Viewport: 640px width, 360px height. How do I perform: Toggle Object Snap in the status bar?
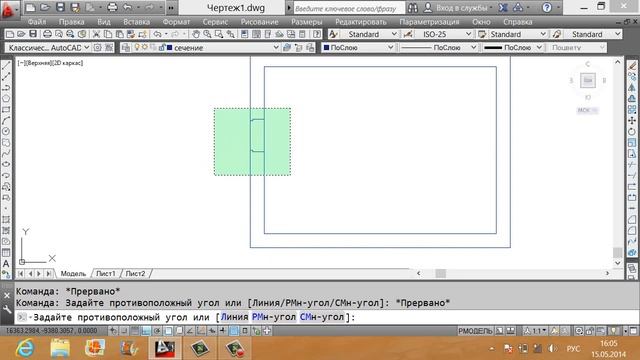tap(168, 331)
